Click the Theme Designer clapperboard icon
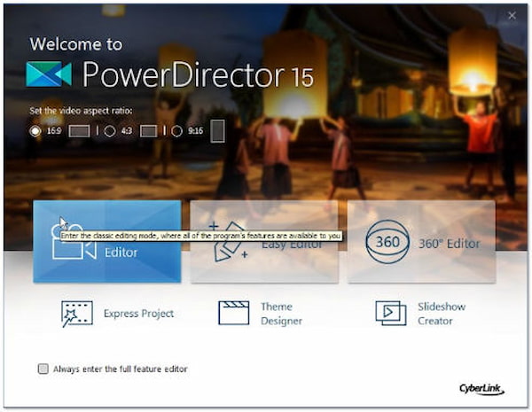532x412 pixels. tap(233, 313)
